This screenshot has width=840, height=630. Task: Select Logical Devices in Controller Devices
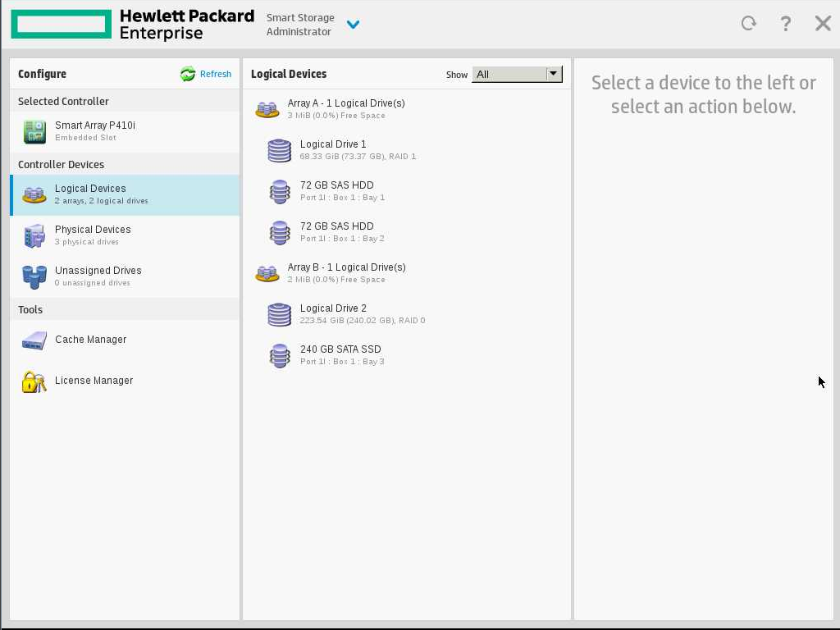125,195
